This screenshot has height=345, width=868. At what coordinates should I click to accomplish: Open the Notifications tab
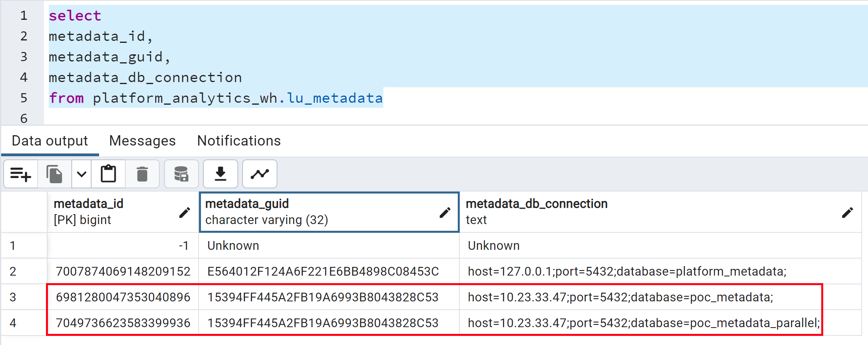(239, 141)
